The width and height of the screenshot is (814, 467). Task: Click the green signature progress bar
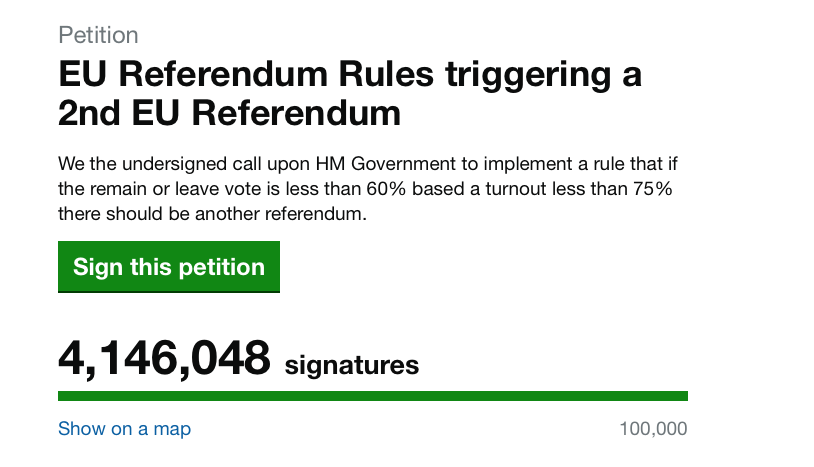(x=373, y=396)
